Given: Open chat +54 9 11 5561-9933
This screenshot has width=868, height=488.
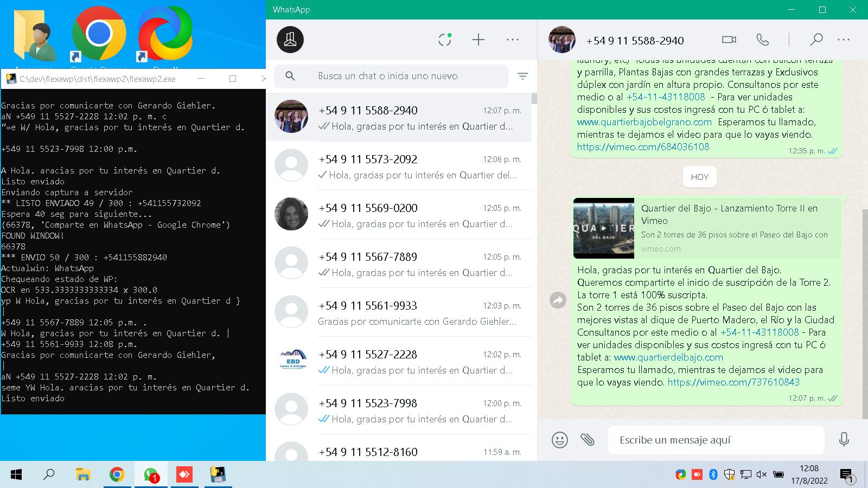Looking at the screenshot, I should coord(399,312).
